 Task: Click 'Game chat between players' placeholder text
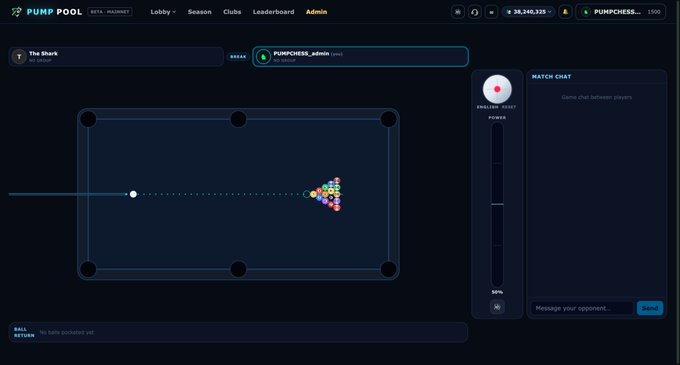click(x=596, y=97)
